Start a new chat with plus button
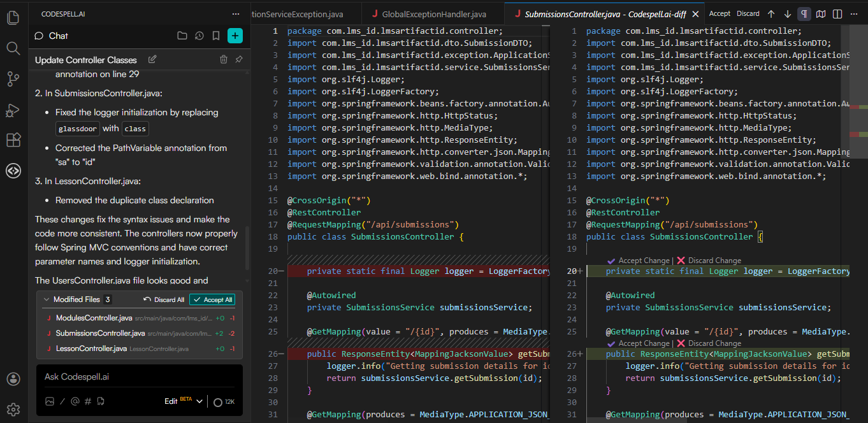868x423 pixels. 235,36
